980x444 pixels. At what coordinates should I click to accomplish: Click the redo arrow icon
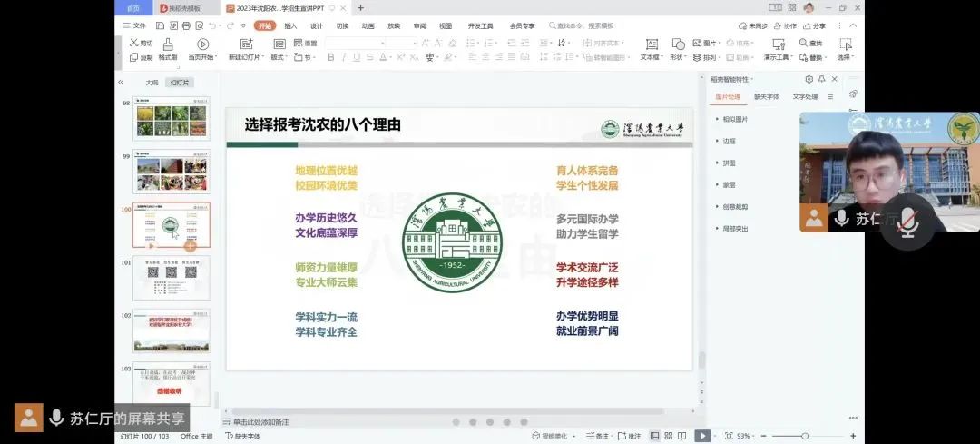click(x=230, y=25)
